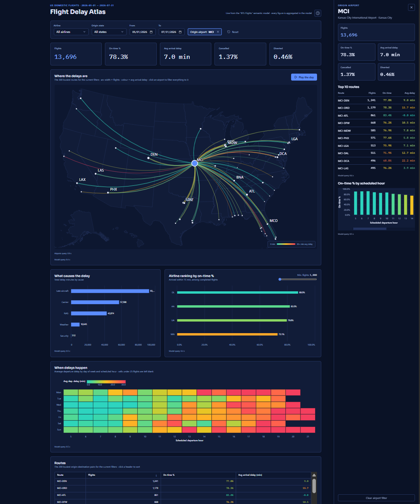The image size is (420, 504).
Task: Select MCI-PHX row in Top 10 routes
Action: point(376,138)
